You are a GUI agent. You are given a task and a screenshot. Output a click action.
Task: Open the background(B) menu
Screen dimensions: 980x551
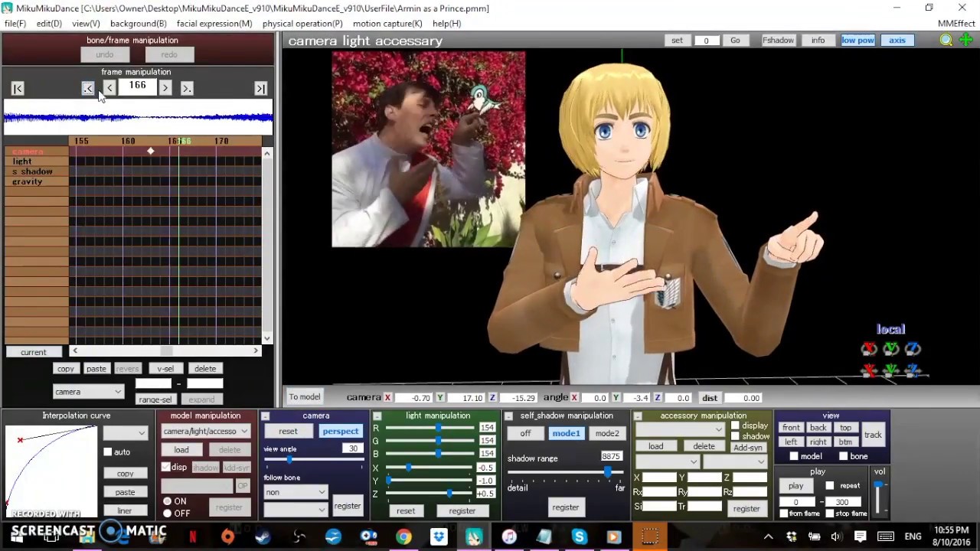coord(139,24)
